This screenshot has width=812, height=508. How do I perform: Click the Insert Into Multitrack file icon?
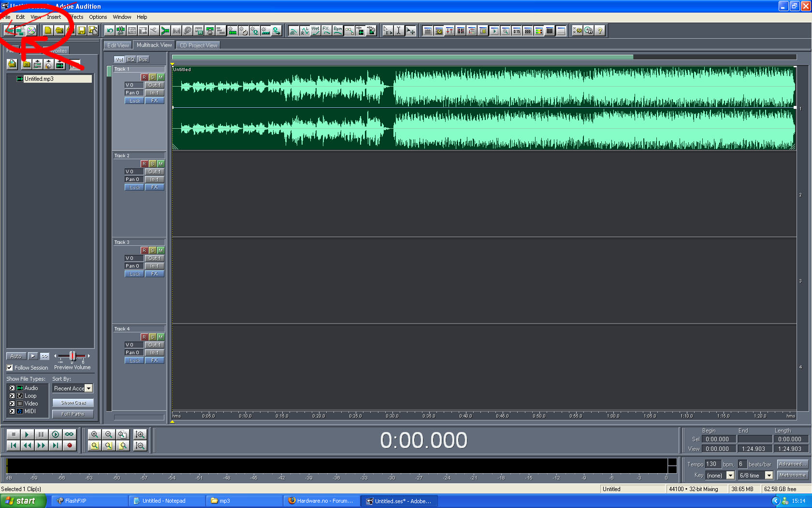click(x=37, y=64)
